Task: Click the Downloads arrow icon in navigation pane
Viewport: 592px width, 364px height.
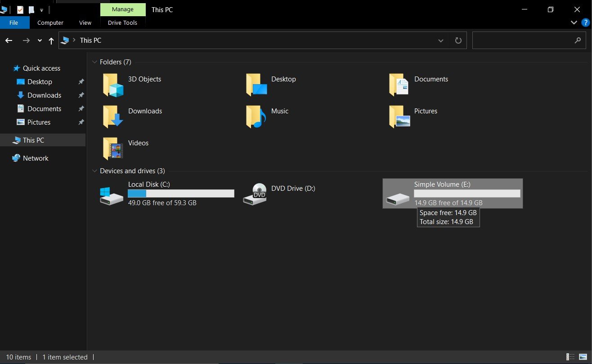Action: pyautogui.click(x=20, y=95)
